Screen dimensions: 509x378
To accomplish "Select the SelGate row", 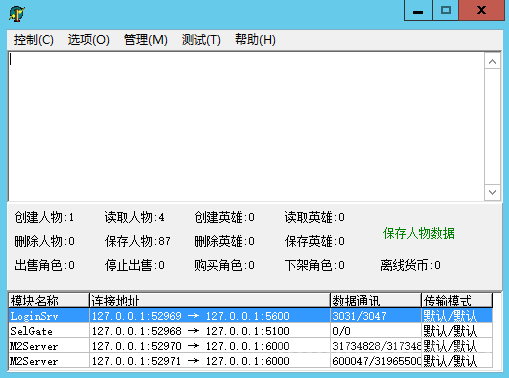I will point(251,331).
